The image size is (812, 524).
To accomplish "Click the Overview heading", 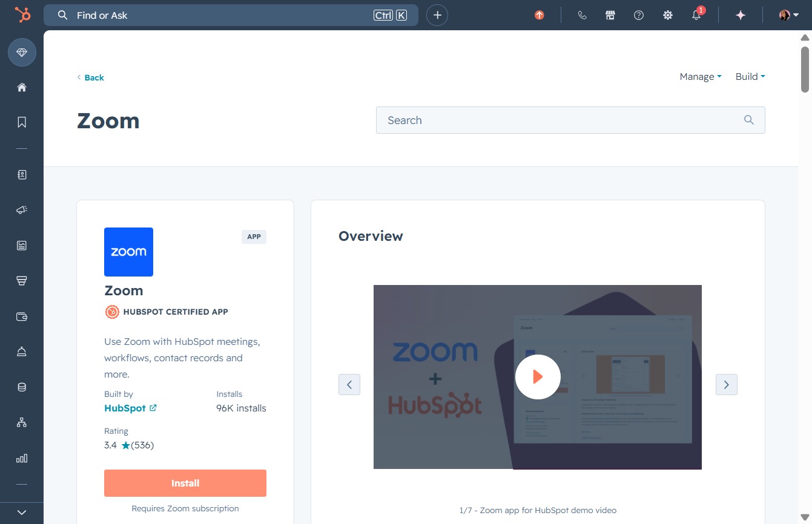I will (371, 236).
